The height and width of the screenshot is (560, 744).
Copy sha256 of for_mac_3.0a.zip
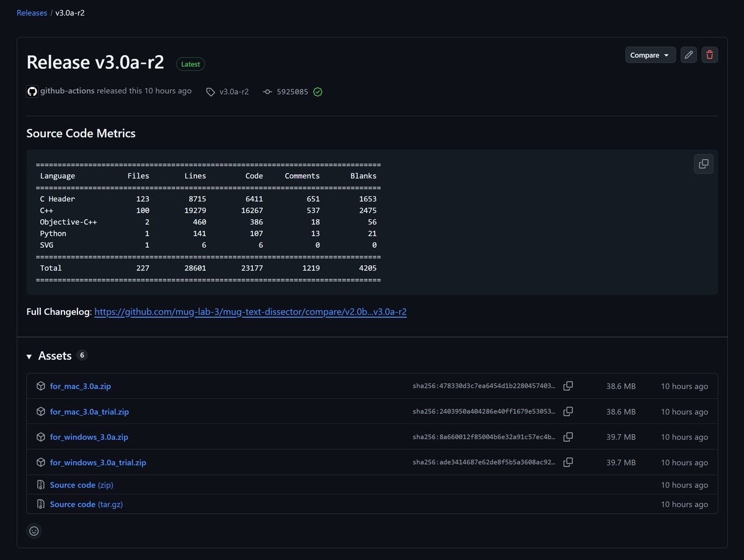[568, 386]
